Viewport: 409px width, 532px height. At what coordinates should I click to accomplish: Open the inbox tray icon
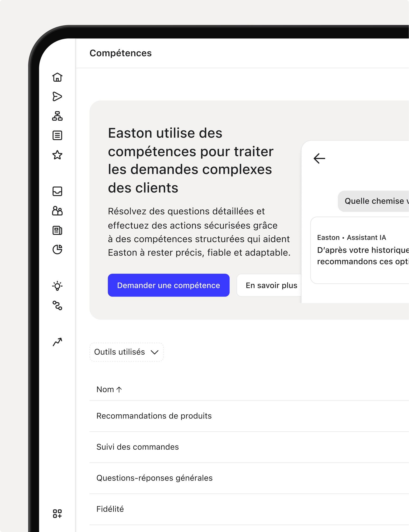[x=57, y=191]
